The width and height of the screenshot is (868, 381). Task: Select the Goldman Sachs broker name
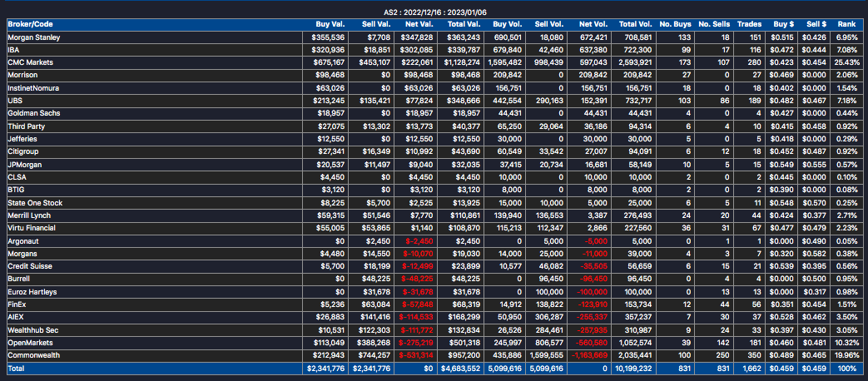[34, 113]
